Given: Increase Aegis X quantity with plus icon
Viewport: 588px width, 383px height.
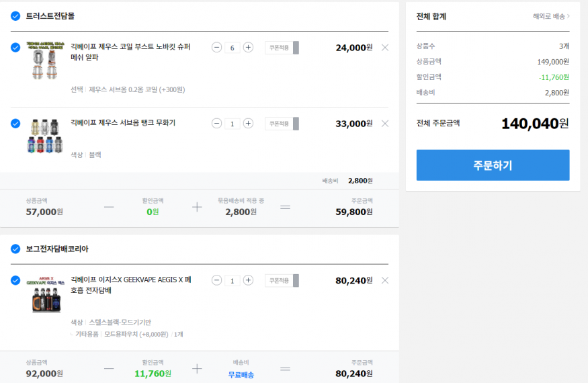Looking at the screenshot, I should tap(248, 280).
